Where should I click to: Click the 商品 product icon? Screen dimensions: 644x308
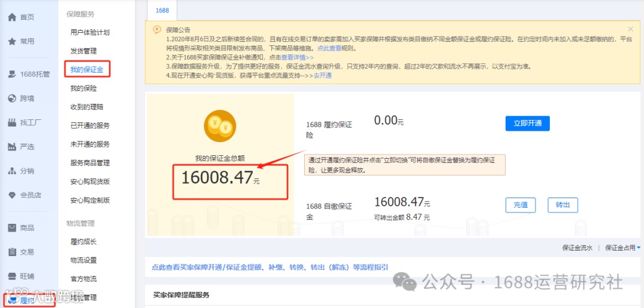(x=12, y=227)
